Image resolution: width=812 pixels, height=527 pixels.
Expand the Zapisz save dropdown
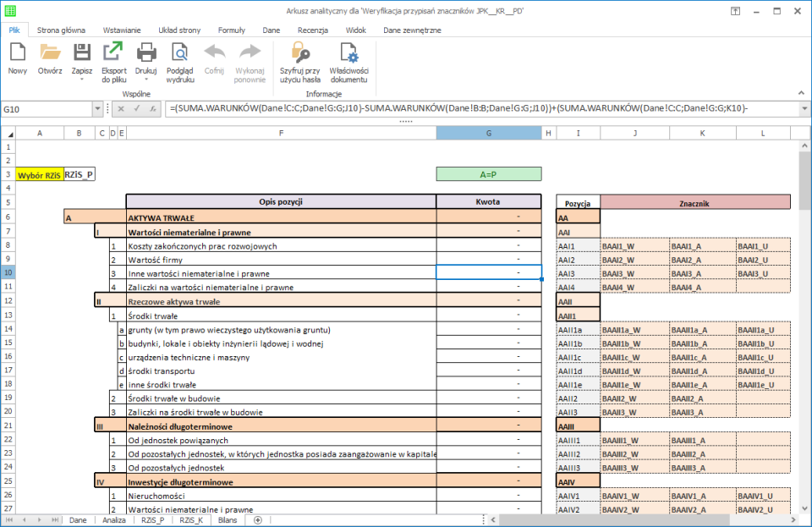click(x=82, y=80)
